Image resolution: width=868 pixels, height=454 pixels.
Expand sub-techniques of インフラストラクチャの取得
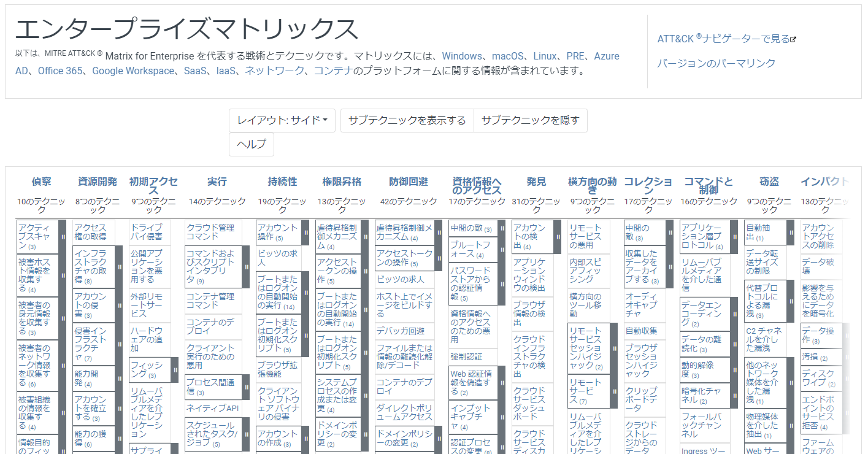tap(118, 266)
